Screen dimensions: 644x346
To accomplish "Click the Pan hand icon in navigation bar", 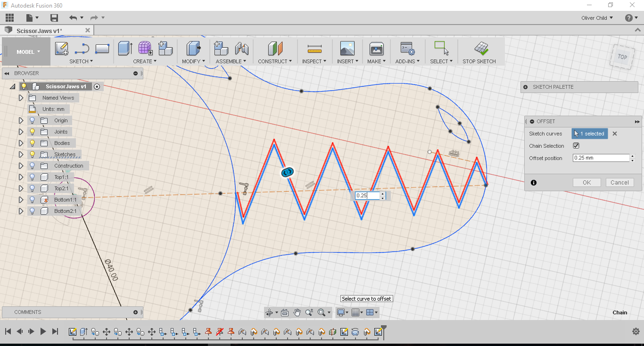I will click(297, 312).
